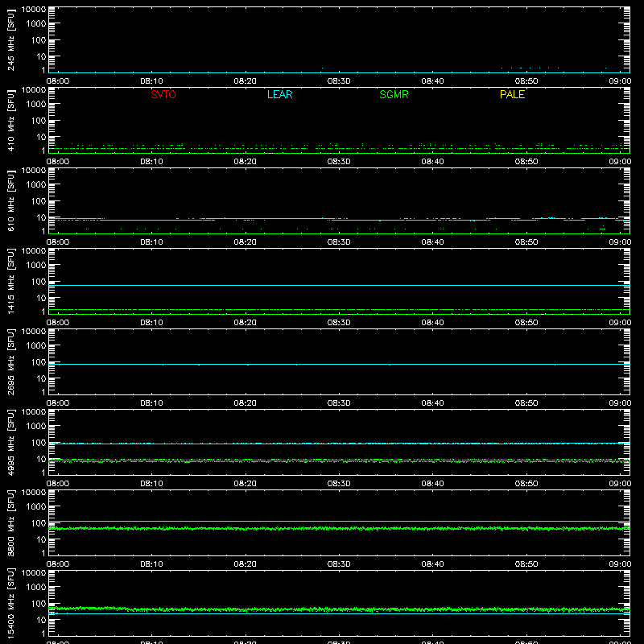Click 08:00 label under the 245 MHz panel
This screenshot has height=644, width=644.
point(58,81)
